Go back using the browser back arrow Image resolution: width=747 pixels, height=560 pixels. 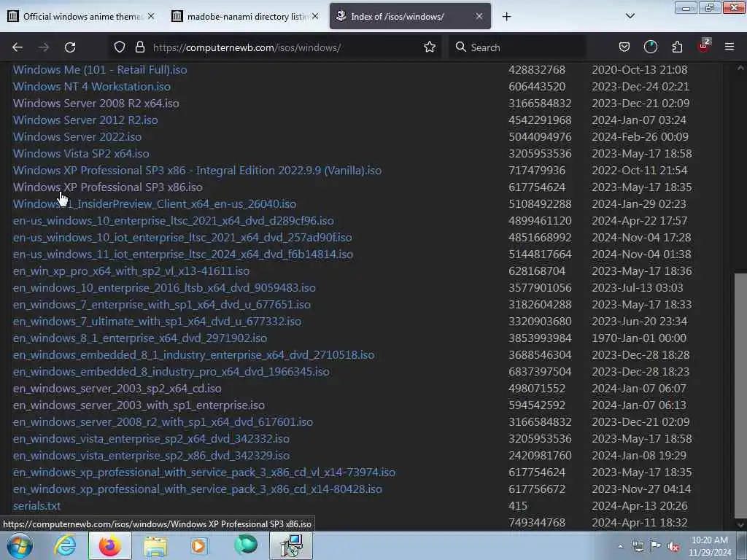point(18,47)
